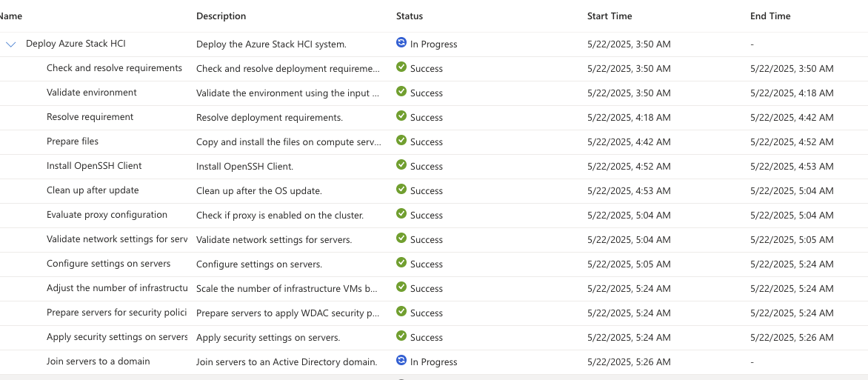The image size is (868, 380).
Task: Collapse the Deploy Azure Stack HCI row
Action: click(10, 44)
